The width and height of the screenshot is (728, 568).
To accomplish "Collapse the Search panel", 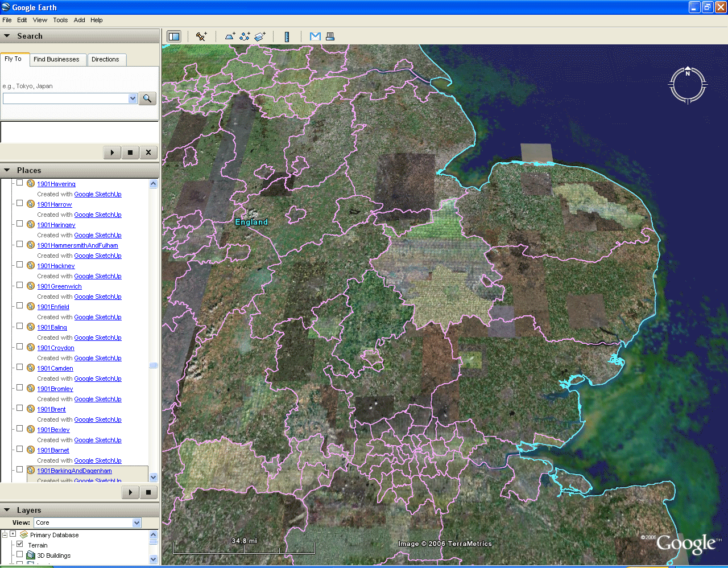I will pyautogui.click(x=7, y=36).
